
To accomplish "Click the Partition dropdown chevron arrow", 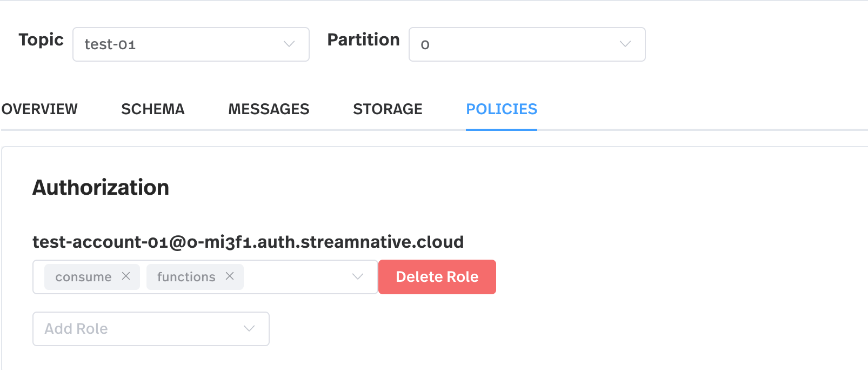I will 625,44.
